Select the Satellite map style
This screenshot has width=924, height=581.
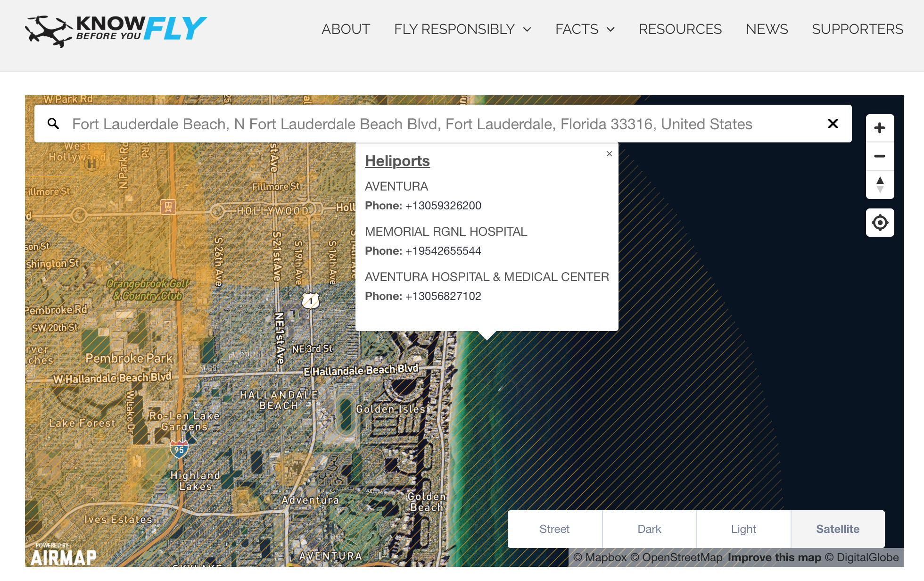click(838, 529)
